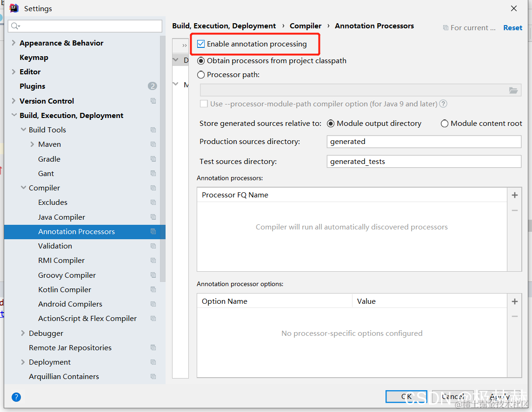This screenshot has width=532, height=412.
Task: Expand the Debugger node
Action: [x=23, y=333]
